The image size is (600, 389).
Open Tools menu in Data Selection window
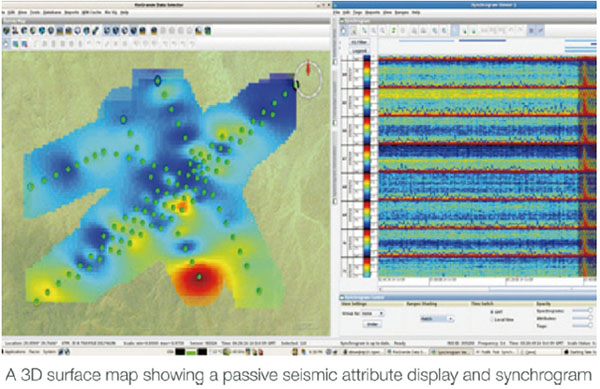(35, 13)
